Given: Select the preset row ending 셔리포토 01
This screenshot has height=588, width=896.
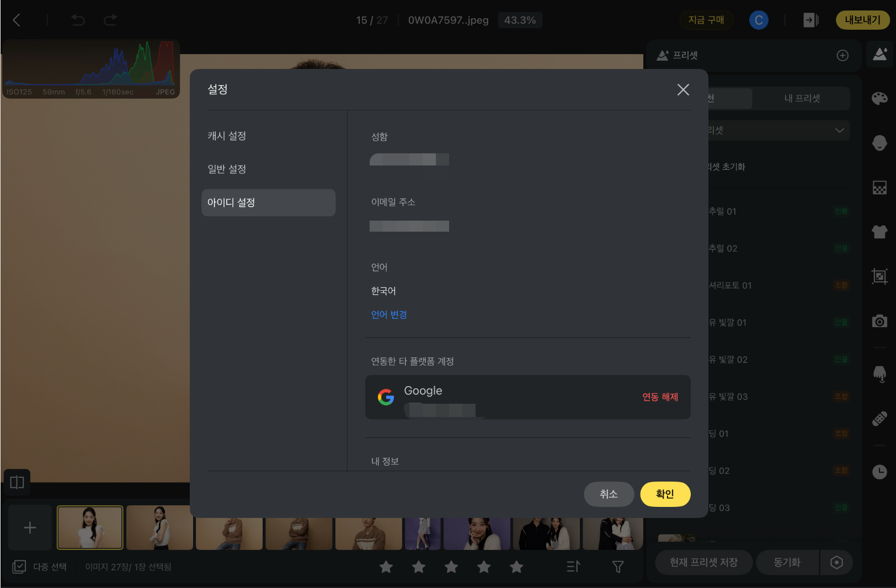Looking at the screenshot, I should pos(779,286).
